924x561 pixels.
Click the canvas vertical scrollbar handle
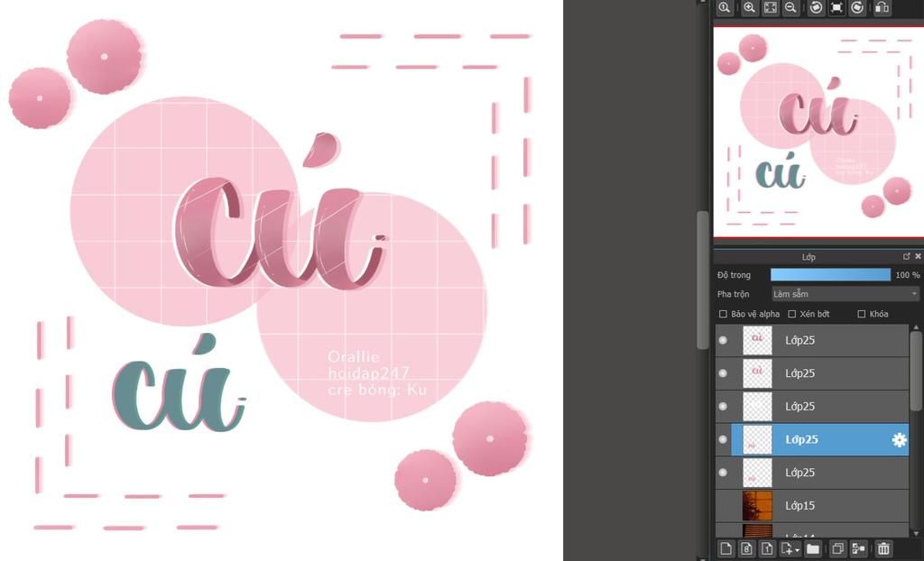[702, 280]
